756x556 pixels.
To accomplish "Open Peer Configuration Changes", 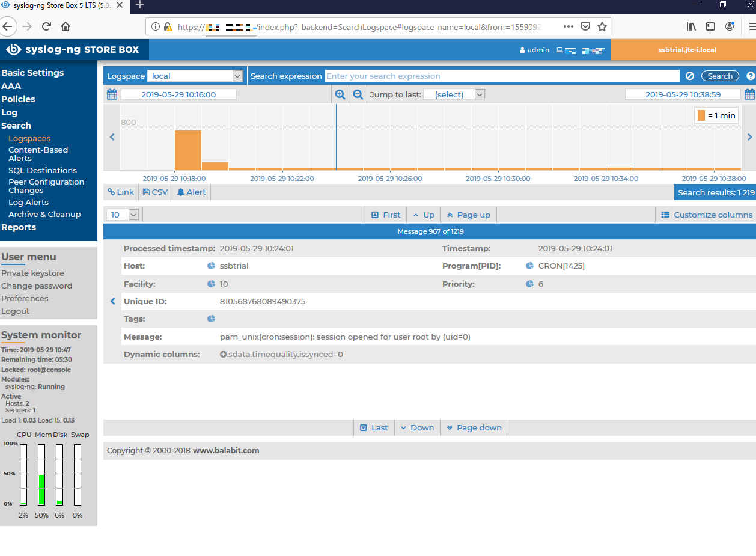I will [x=46, y=186].
